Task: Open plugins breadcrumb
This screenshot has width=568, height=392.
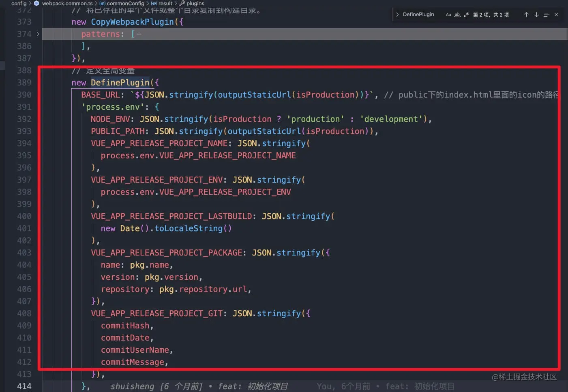Action: [x=195, y=3]
